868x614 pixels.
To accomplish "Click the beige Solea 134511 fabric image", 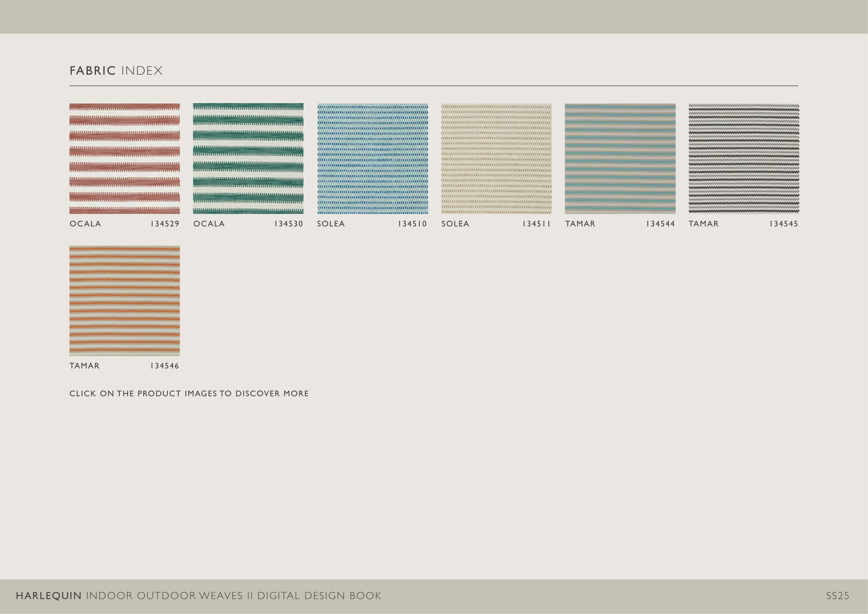I will pos(496,158).
